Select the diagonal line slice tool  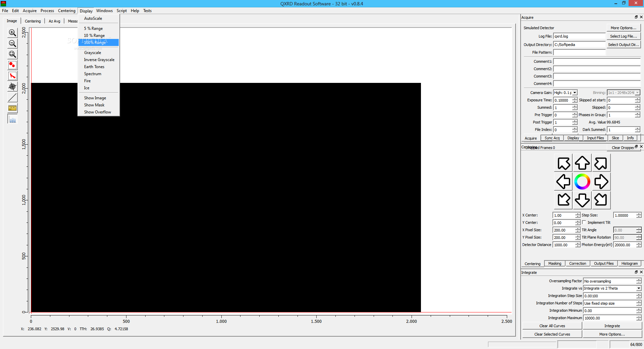point(12,97)
